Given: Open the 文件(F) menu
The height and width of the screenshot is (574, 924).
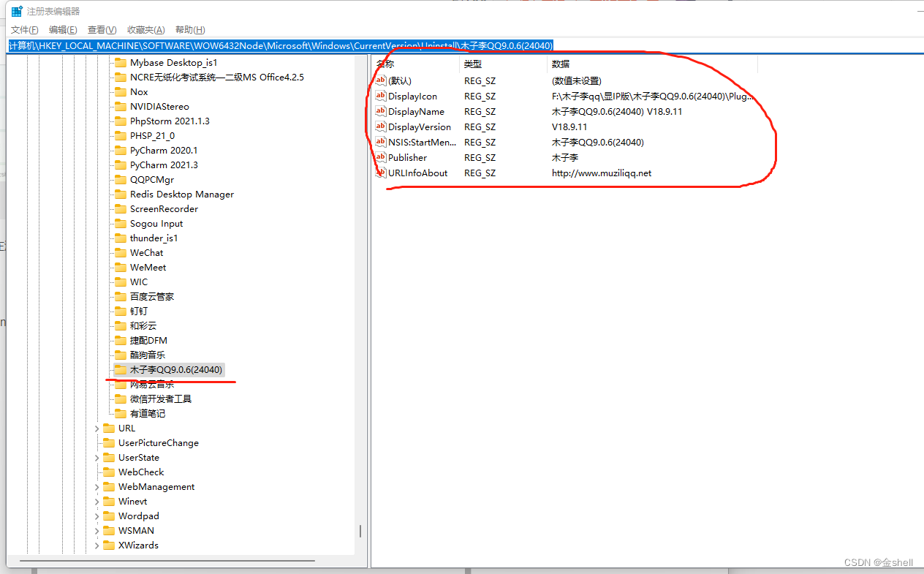Looking at the screenshot, I should [24, 30].
